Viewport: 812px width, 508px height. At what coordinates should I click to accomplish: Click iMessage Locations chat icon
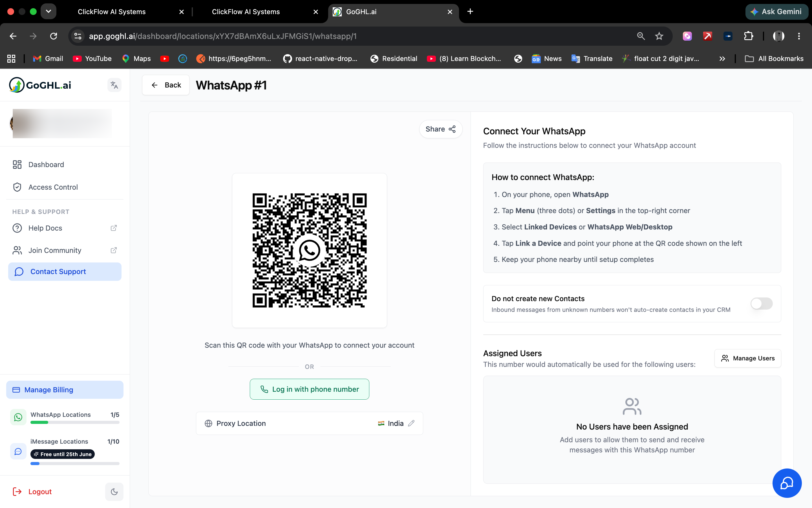[18, 452]
